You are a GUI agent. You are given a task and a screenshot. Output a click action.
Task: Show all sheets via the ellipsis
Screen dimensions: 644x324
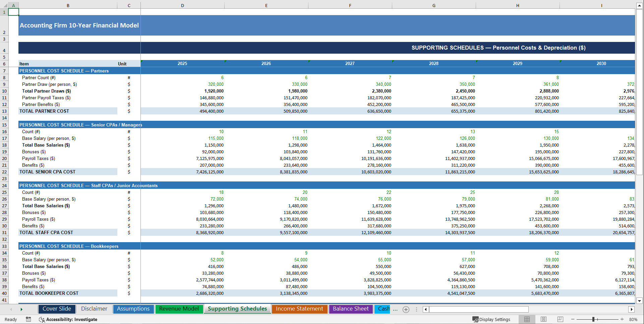tap(395, 309)
